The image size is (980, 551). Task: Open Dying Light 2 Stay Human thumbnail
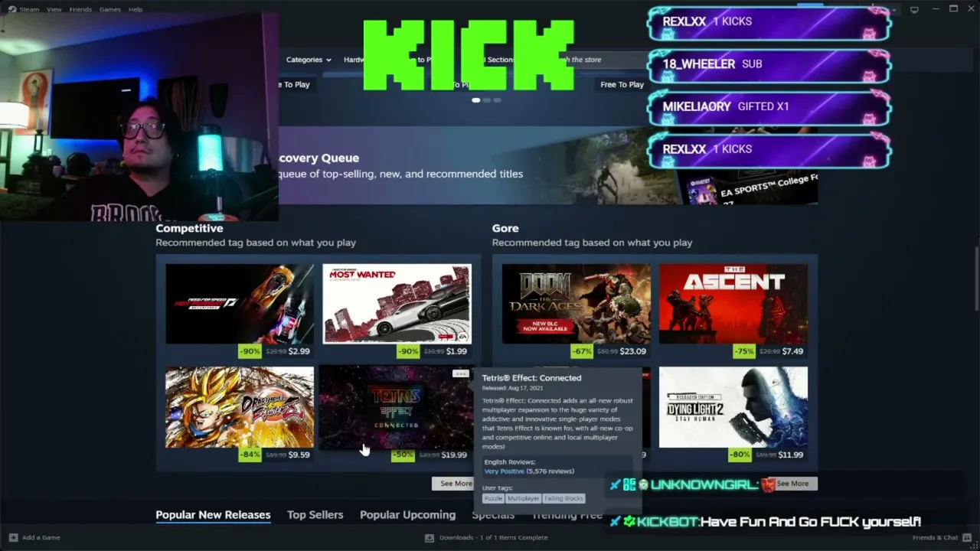point(733,407)
